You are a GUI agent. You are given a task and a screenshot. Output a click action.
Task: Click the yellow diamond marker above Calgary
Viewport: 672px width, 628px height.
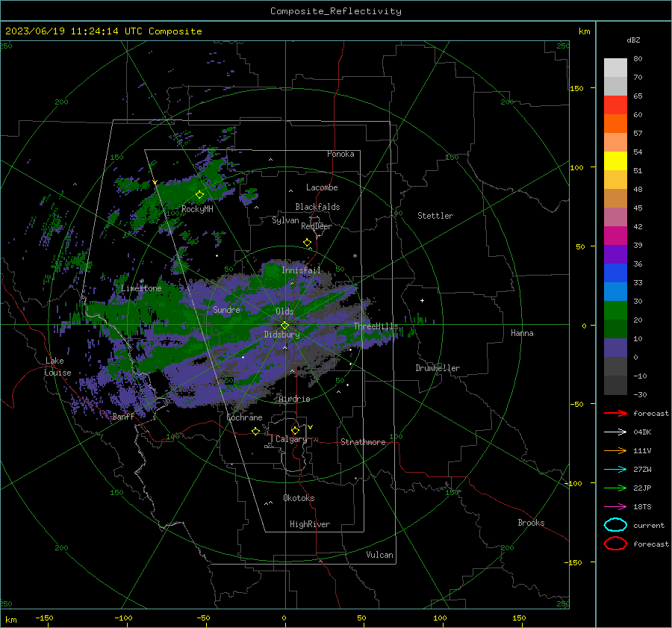point(295,430)
